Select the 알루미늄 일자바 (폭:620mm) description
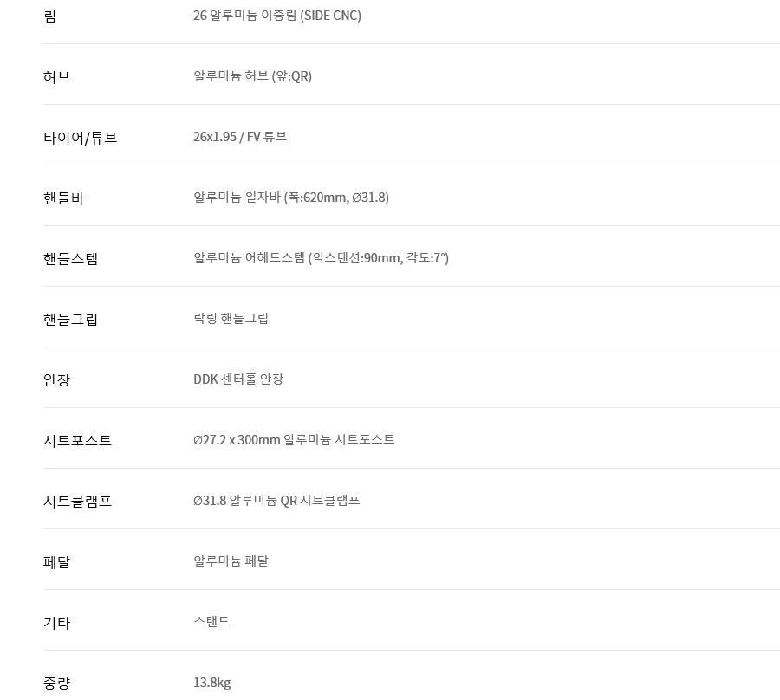This screenshot has width=780, height=700. pyautogui.click(x=290, y=198)
